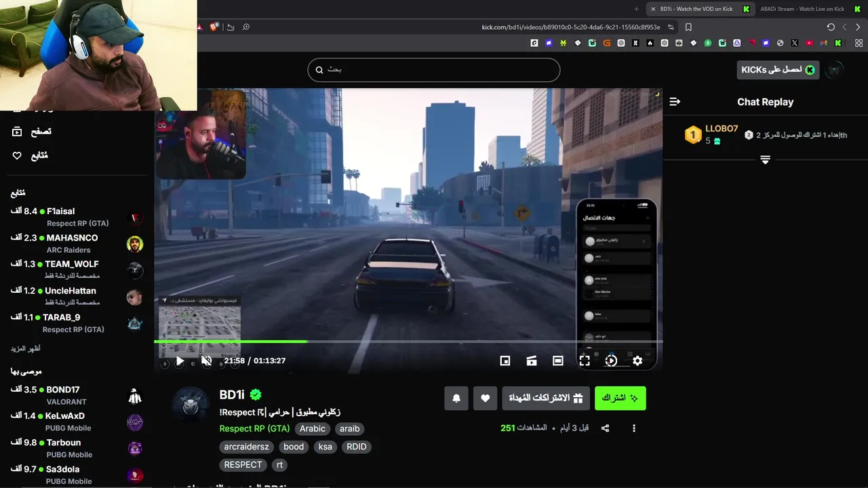Click the green اشتراك subscribe button
This screenshot has width=868, height=488.
click(x=620, y=399)
